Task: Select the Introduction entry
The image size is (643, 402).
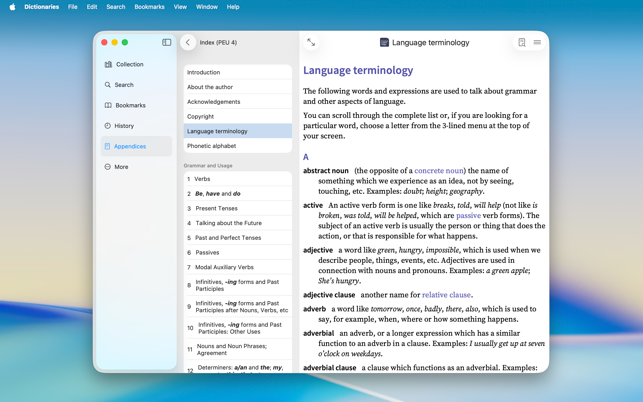Action: (x=238, y=72)
